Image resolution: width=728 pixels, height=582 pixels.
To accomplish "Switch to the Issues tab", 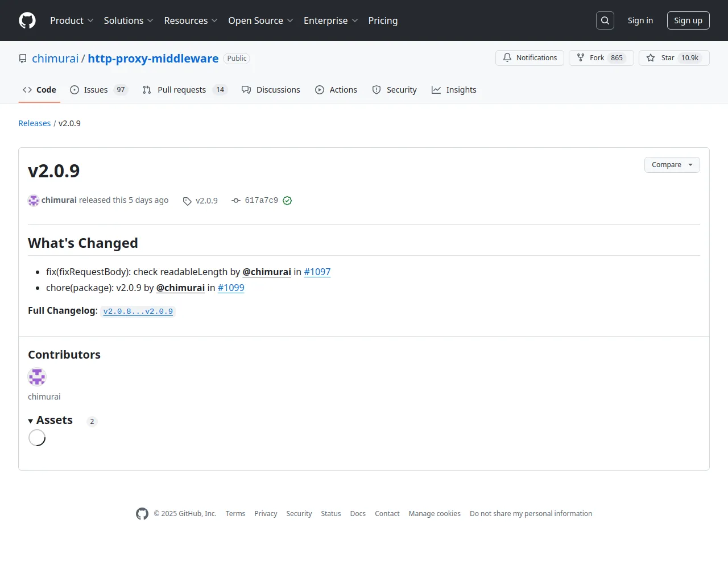I will click(x=99, y=90).
